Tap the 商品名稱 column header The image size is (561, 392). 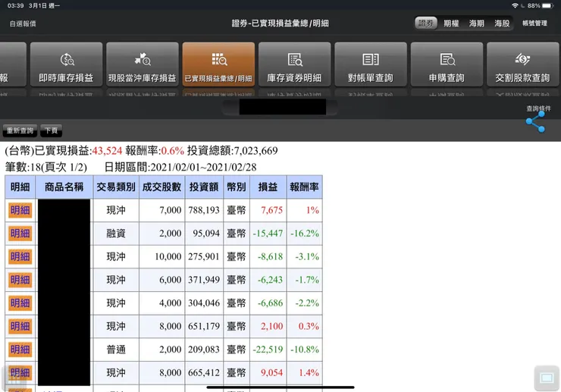tap(64, 187)
